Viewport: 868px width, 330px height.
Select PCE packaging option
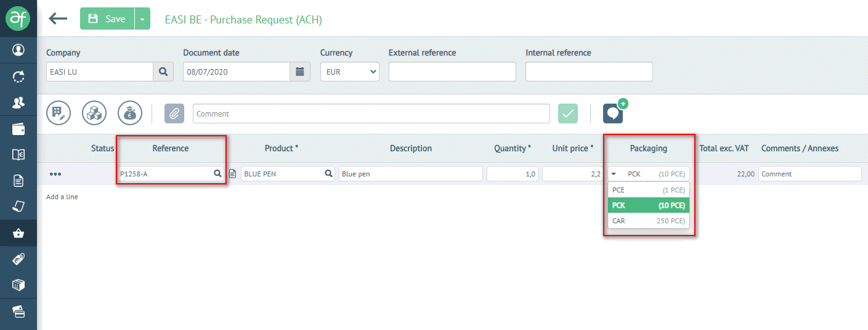(648, 190)
